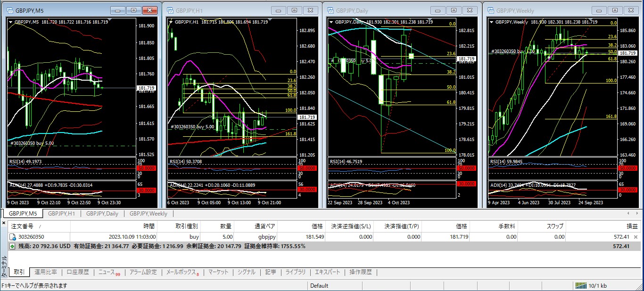This screenshot has height=291, width=644.
Task: Click the balance row icon next to 残高
Action: click(x=12, y=246)
